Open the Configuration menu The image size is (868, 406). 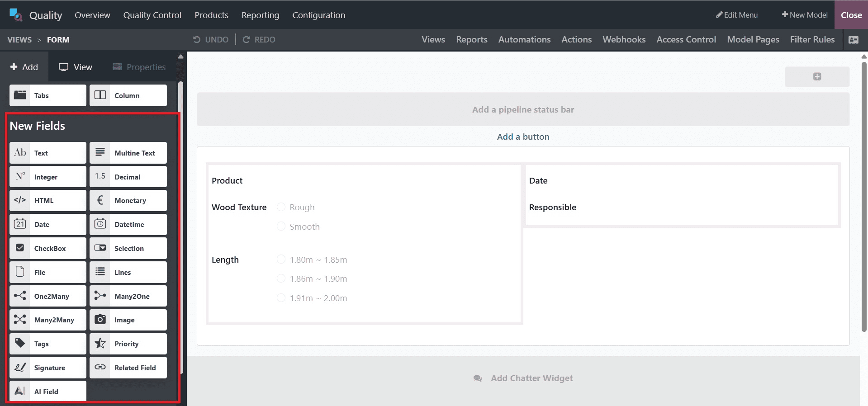click(319, 15)
